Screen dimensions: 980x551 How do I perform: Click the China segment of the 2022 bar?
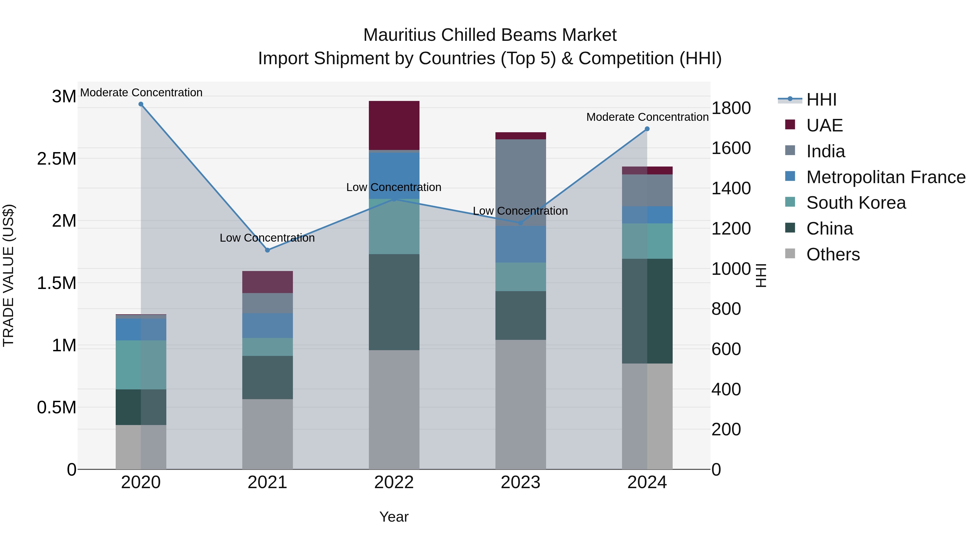(x=394, y=302)
